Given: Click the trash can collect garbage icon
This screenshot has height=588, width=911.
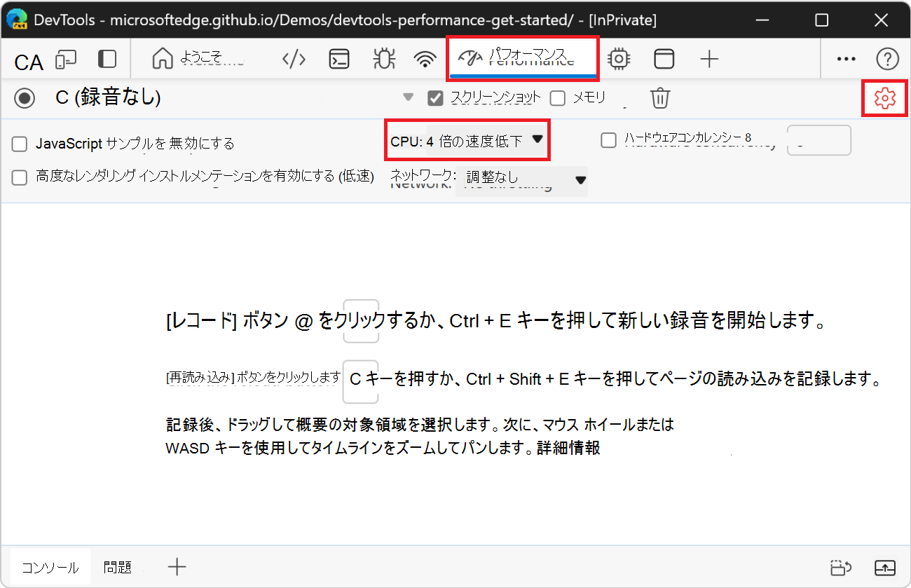Looking at the screenshot, I should pyautogui.click(x=660, y=98).
